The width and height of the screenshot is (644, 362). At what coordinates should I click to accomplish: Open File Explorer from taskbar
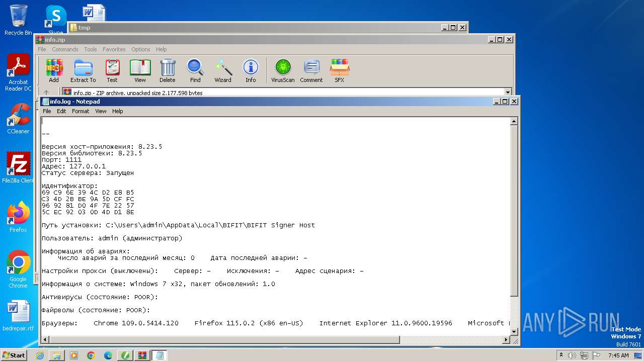pos(57,355)
